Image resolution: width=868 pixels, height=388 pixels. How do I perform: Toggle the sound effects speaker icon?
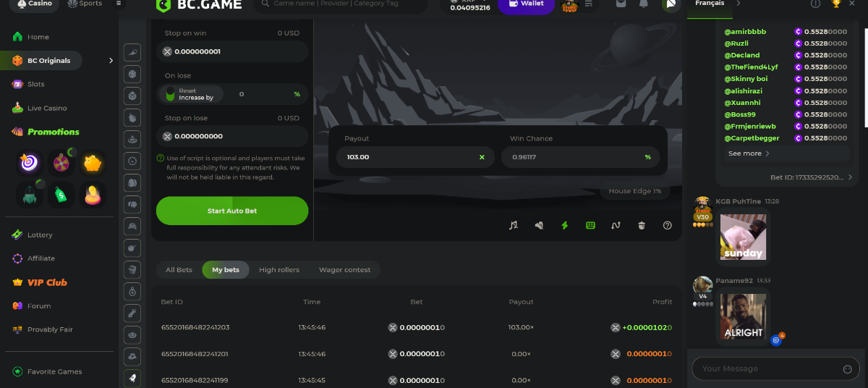[x=539, y=225]
